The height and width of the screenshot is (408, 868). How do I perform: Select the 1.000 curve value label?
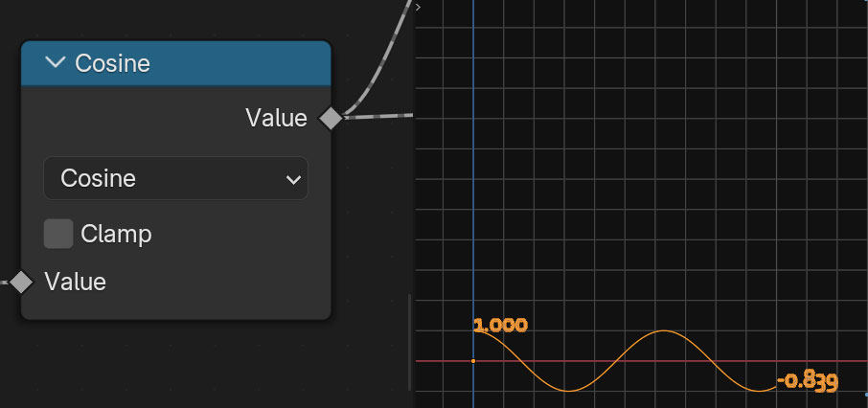click(501, 326)
